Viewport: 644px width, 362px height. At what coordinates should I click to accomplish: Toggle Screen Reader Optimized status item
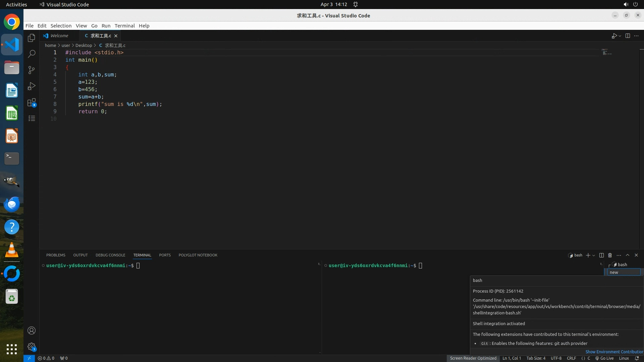(x=473, y=358)
